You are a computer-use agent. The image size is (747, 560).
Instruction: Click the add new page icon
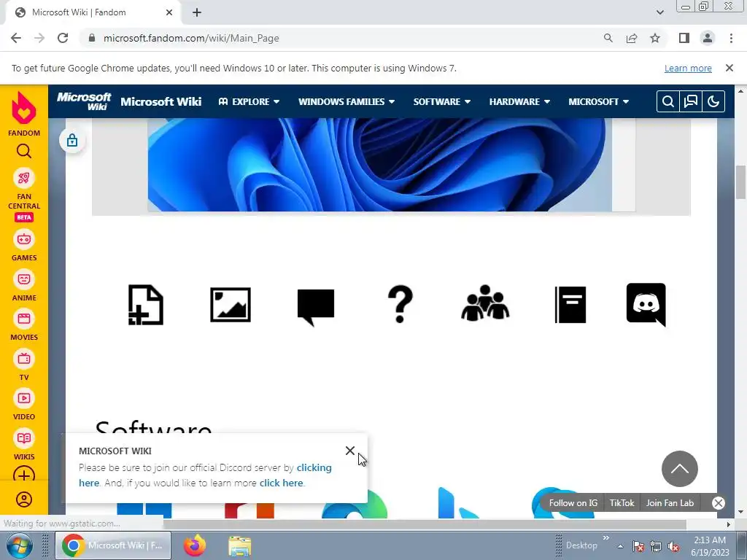[146, 305]
